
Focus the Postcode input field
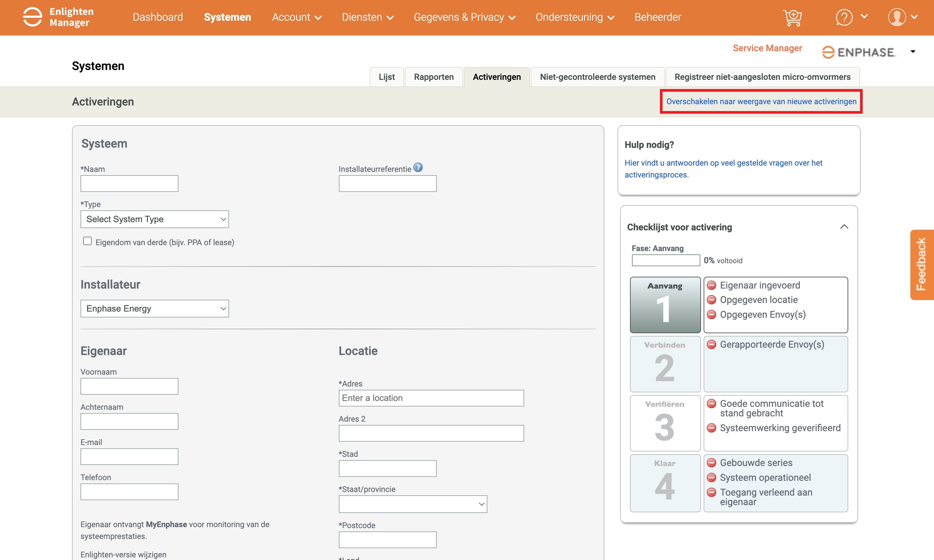coord(387,540)
